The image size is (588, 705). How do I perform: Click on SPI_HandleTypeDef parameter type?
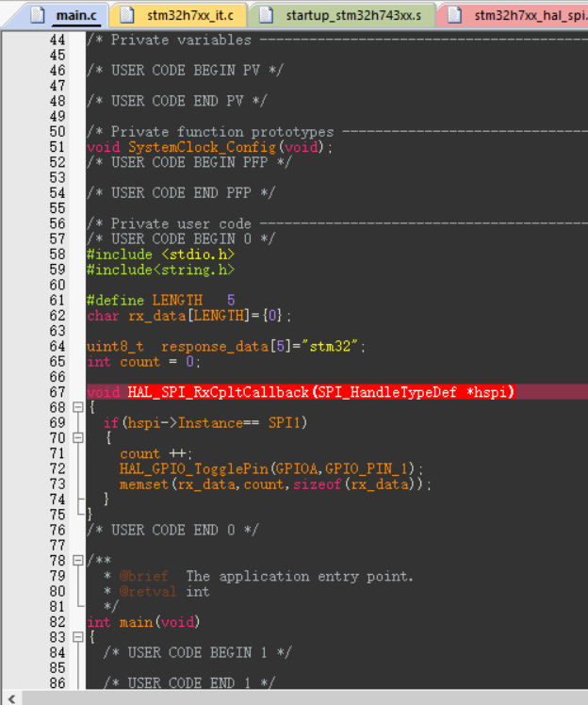387,392
